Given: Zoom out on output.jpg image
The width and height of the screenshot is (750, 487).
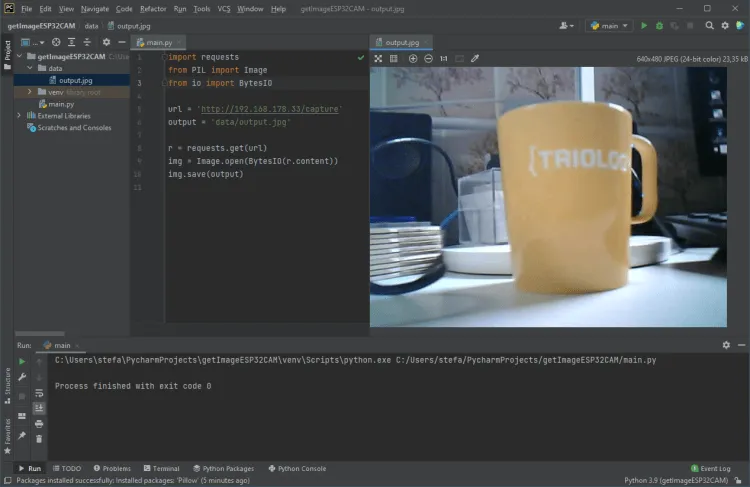Looking at the screenshot, I should pos(429,58).
